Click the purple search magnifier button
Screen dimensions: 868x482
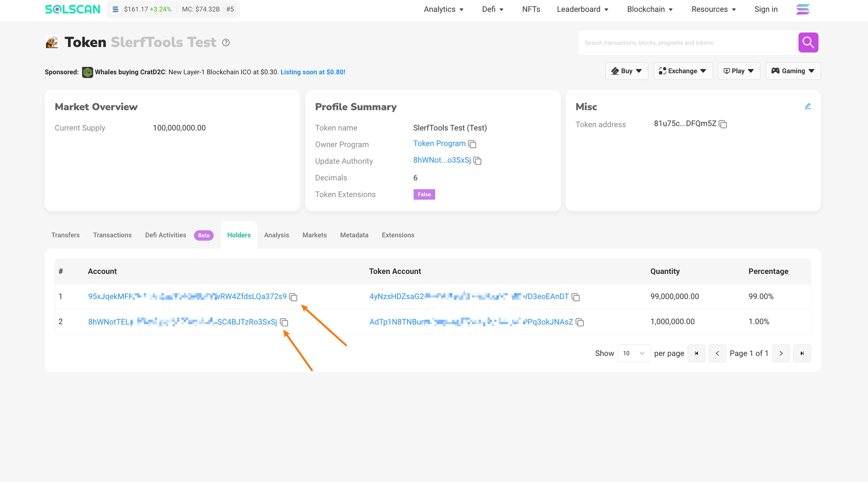tap(808, 43)
